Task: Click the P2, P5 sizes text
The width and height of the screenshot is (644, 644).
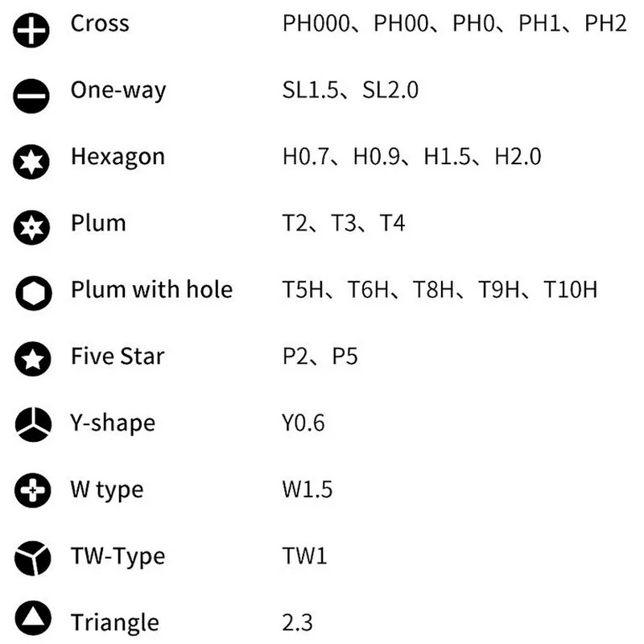Action: (320, 357)
